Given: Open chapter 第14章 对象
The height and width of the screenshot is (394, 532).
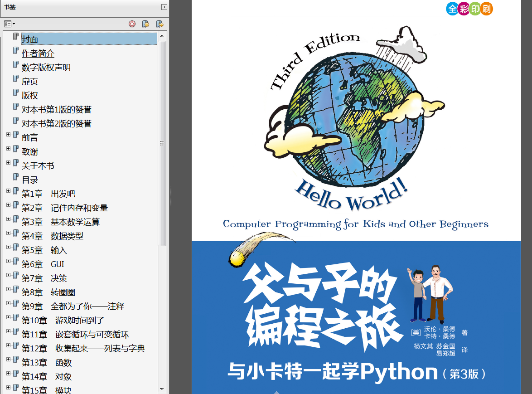Looking at the screenshot, I should 47,376.
